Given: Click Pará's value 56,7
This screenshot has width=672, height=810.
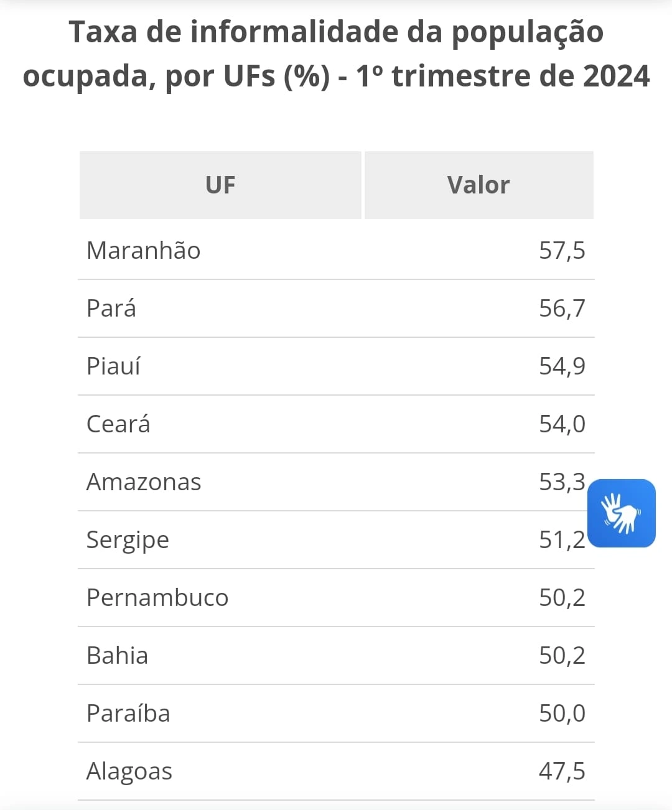Looking at the screenshot, I should point(562,309).
